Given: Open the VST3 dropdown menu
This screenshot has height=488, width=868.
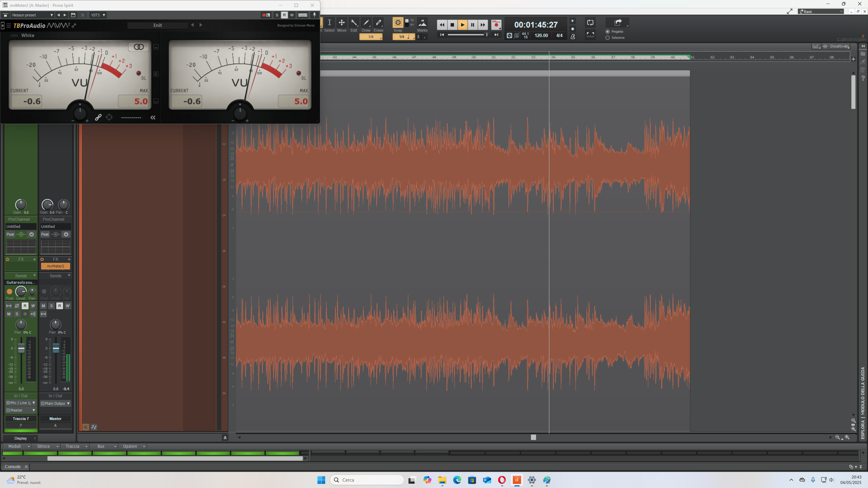Looking at the screenshot, I should coord(98,15).
